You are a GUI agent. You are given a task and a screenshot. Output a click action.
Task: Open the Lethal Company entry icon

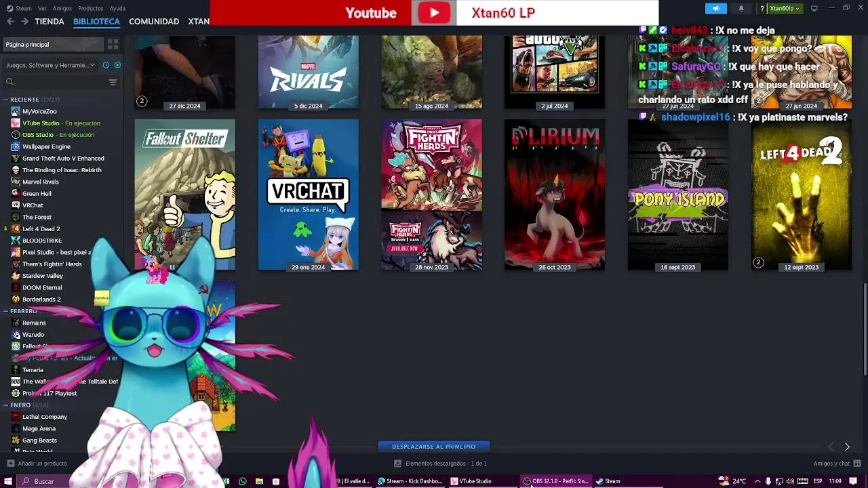(16, 417)
